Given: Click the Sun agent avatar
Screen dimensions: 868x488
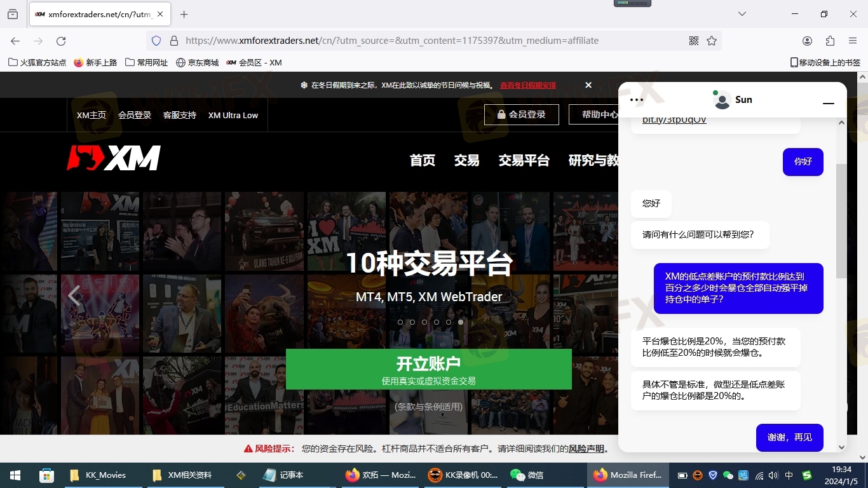Looking at the screenshot, I should click(722, 100).
